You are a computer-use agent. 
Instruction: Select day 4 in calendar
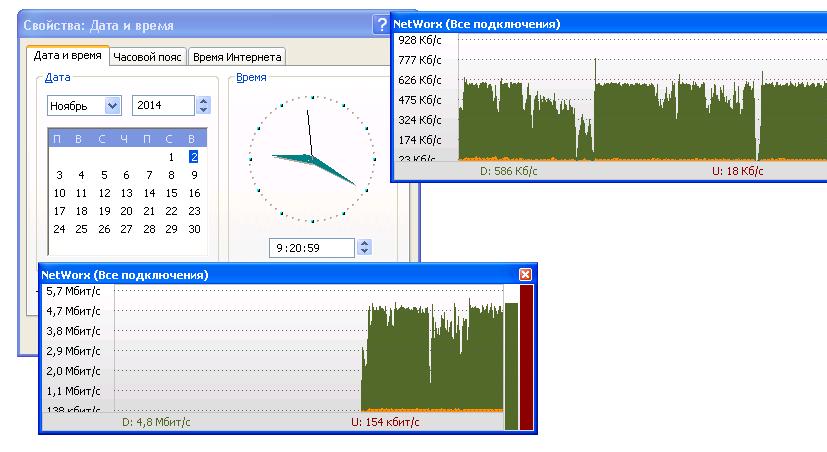[81, 175]
